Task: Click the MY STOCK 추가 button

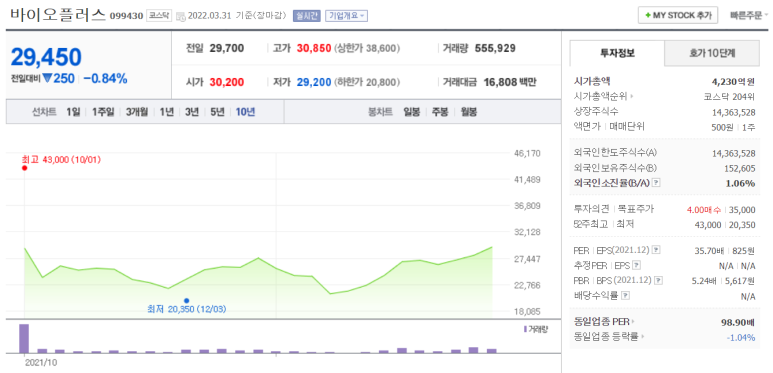Action: [x=678, y=15]
